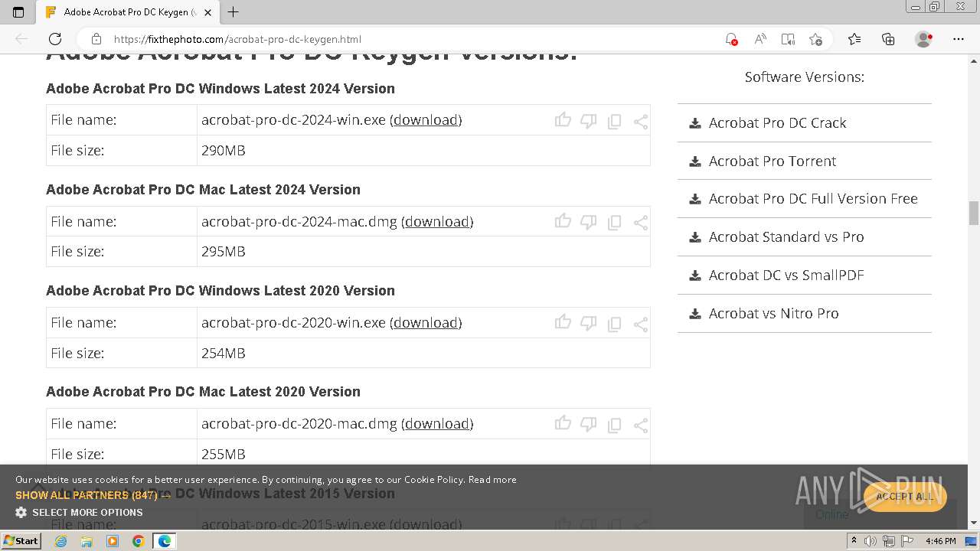Open the browser profile avatar
This screenshot has width=980, height=551.
click(924, 39)
